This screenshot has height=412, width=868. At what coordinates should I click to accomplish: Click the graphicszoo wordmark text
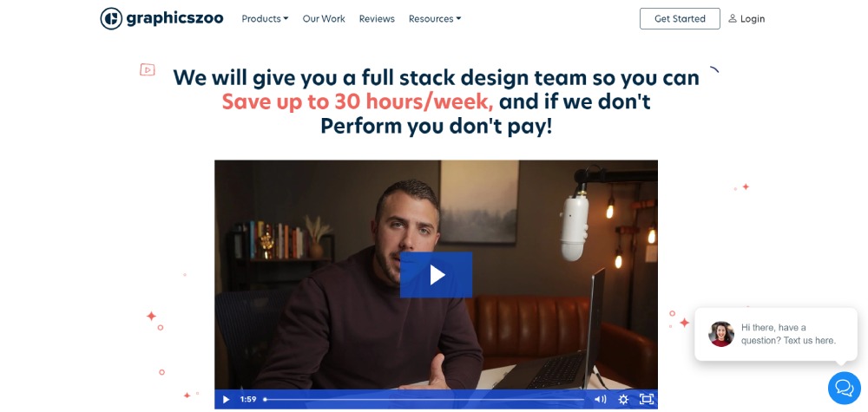tap(175, 19)
